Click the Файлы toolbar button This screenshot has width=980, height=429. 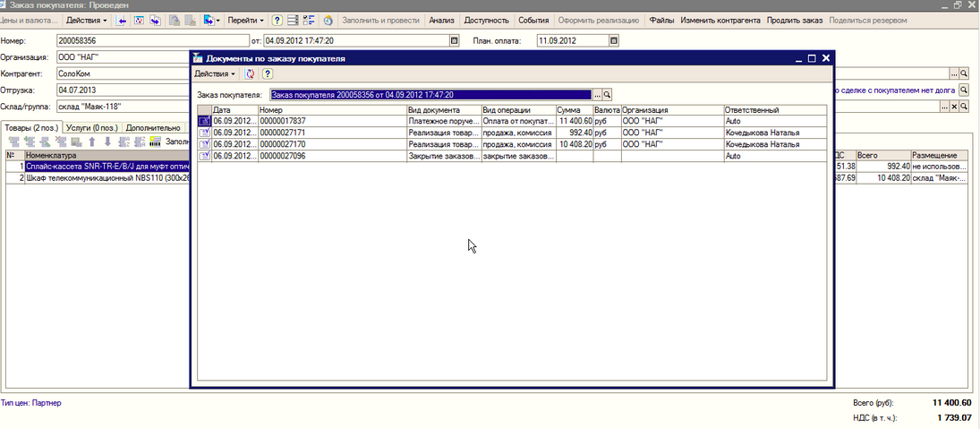click(661, 21)
